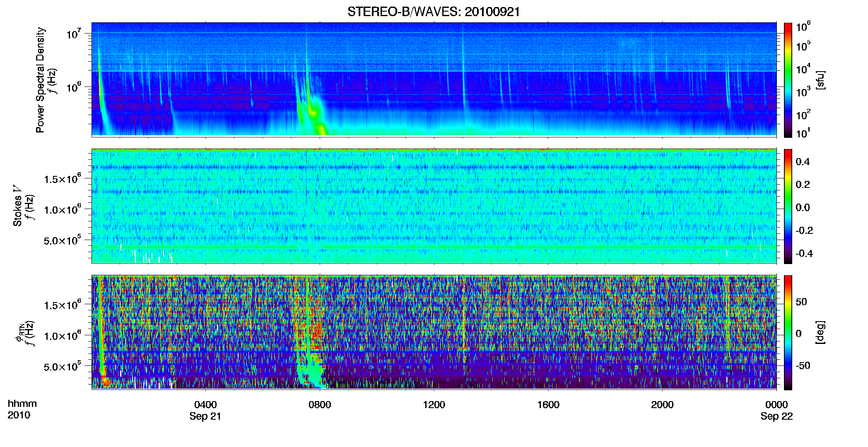Viewport: 868px width, 447px height.
Task: Click the 1.0×10^6 tick on Stokes V axis
Action: pyautogui.click(x=63, y=209)
